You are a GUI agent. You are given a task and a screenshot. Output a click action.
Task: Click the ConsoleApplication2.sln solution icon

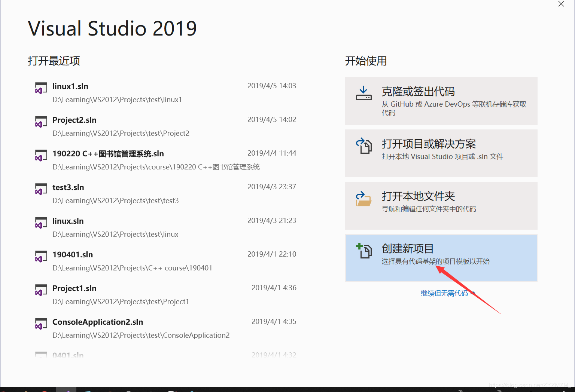[41, 324]
